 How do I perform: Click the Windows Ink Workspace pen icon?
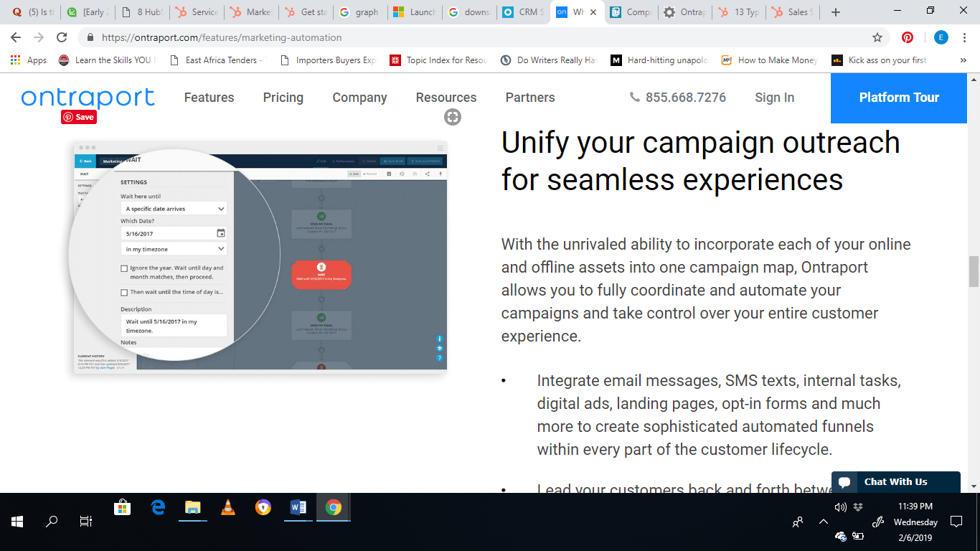click(877, 522)
